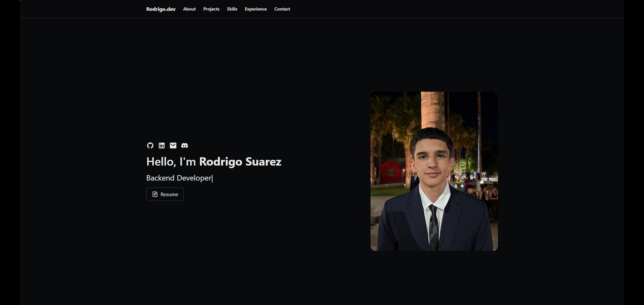
Task: Click the Discord icon rightmost in social row
Action: coord(185,145)
